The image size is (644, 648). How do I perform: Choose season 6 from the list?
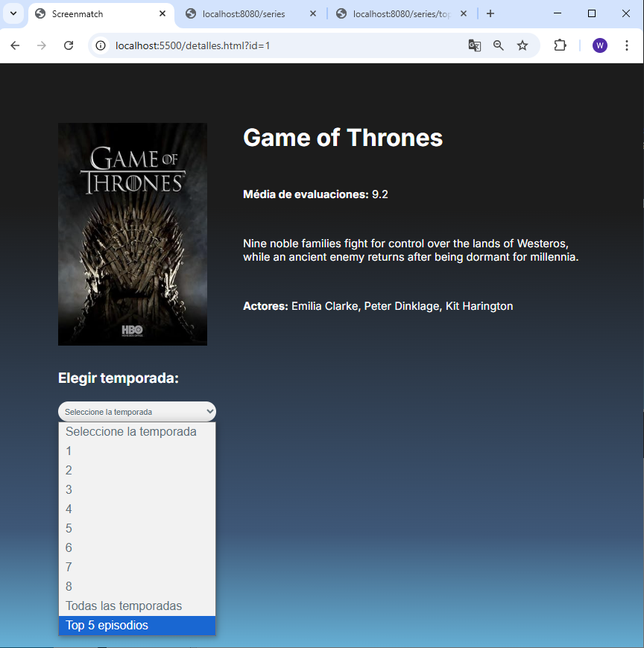click(137, 547)
